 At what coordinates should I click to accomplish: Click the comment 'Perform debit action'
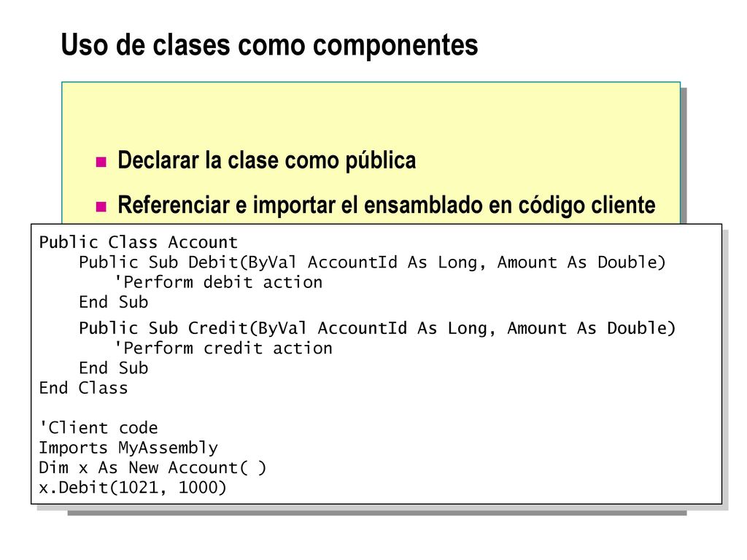coord(219,282)
